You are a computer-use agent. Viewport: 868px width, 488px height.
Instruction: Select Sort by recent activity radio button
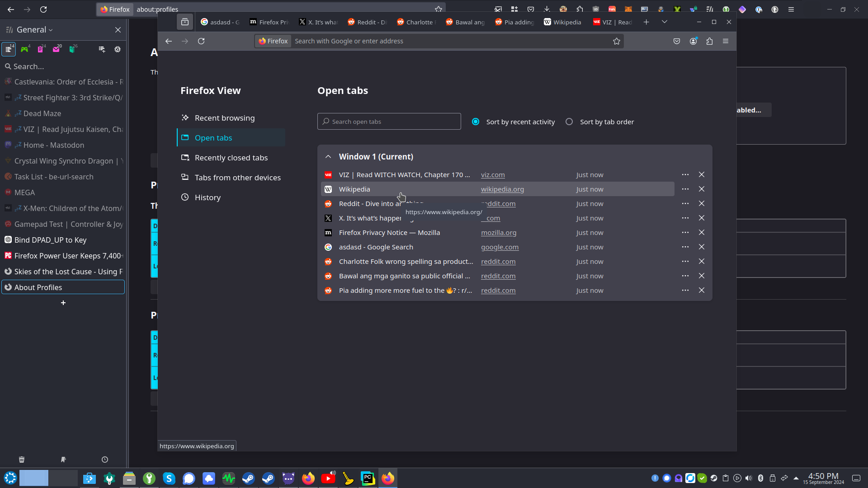[476, 122]
